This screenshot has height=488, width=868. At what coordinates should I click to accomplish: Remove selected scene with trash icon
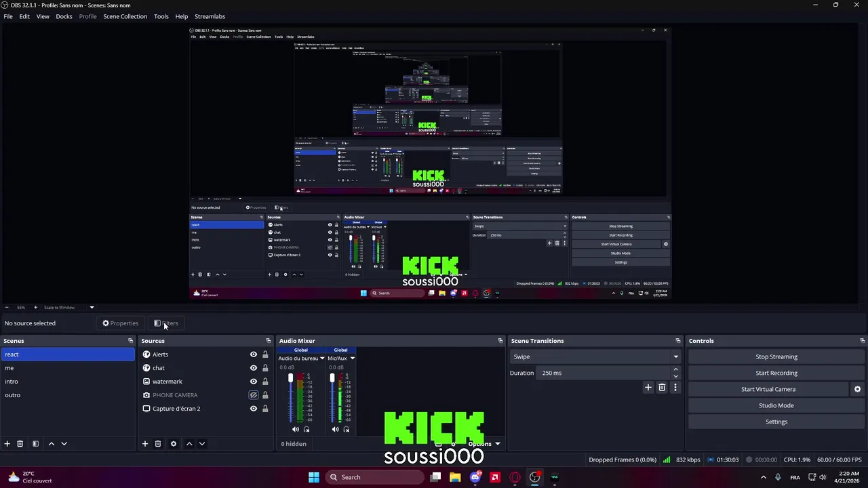pyautogui.click(x=20, y=444)
